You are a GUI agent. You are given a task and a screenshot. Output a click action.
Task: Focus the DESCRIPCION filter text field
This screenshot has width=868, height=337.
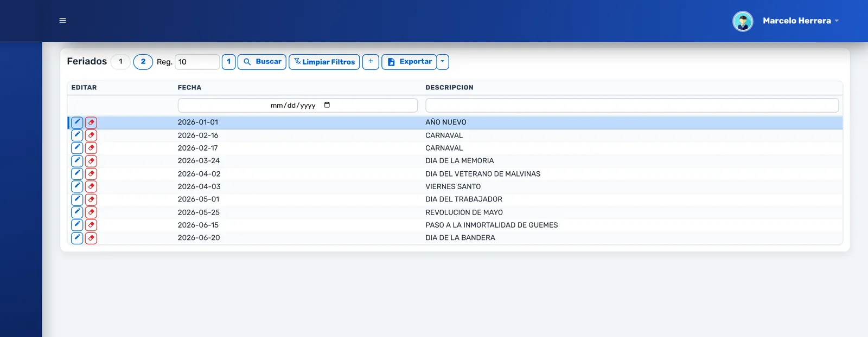pos(632,105)
